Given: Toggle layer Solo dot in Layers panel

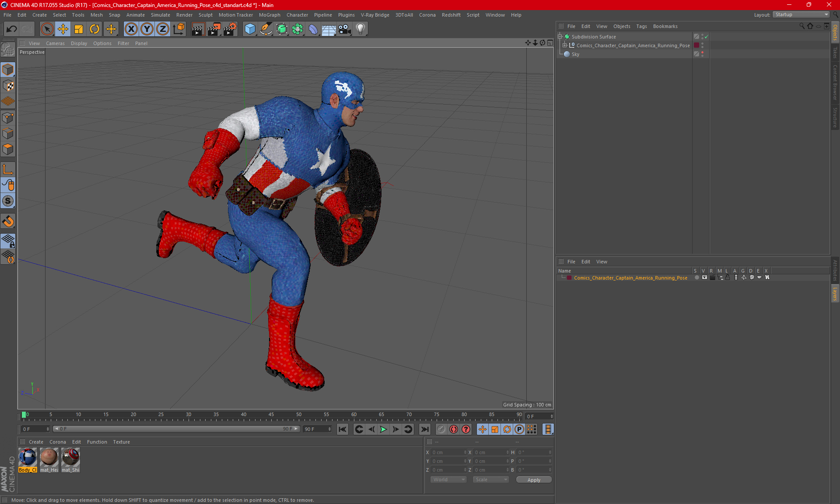Looking at the screenshot, I should (696, 277).
